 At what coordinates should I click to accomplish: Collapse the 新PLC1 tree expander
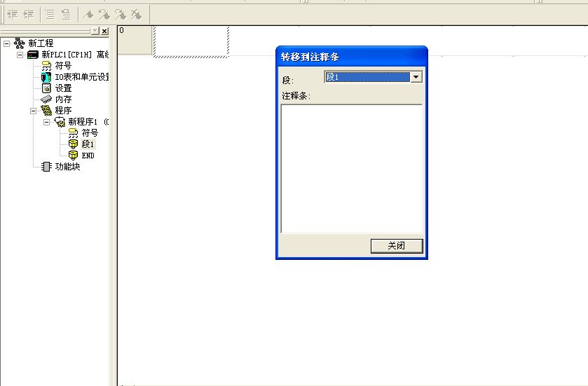coord(20,55)
